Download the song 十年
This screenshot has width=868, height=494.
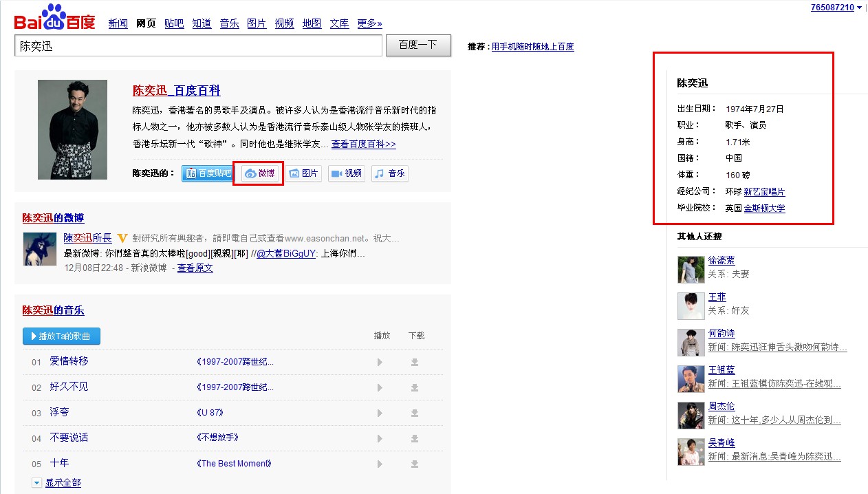(x=415, y=464)
